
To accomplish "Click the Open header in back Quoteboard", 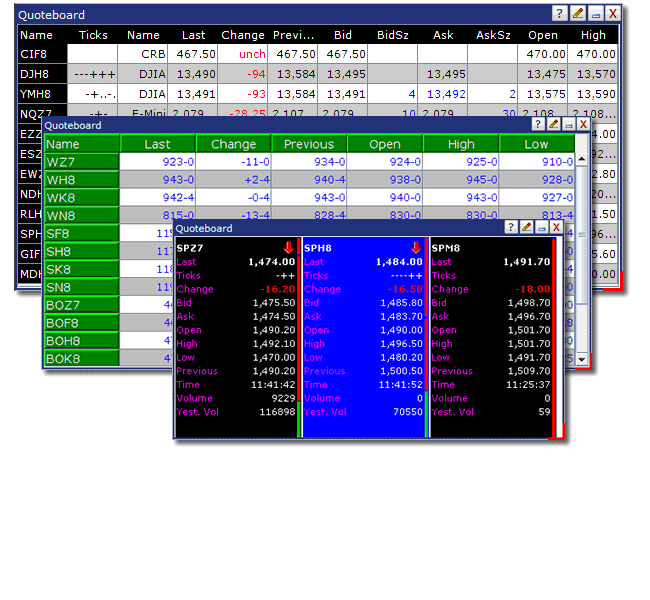I will 543,35.
